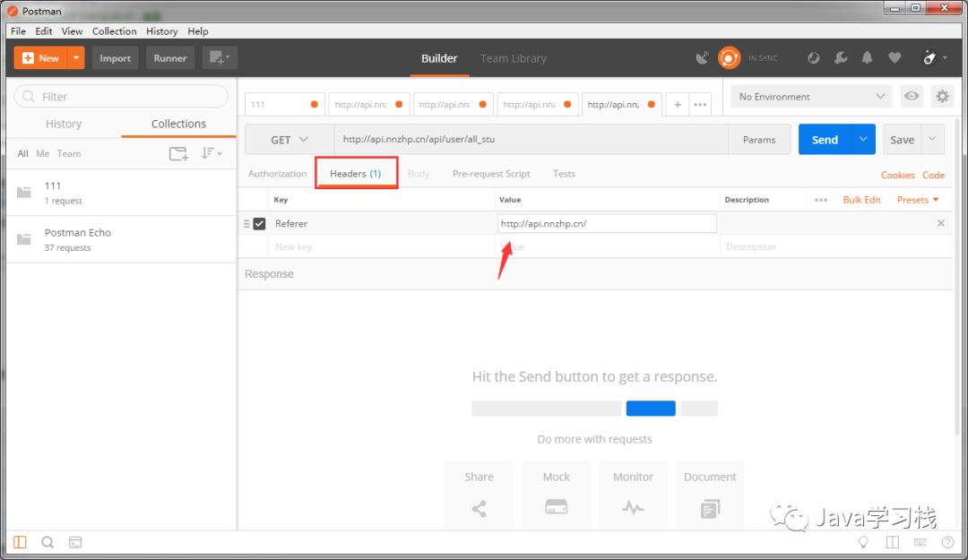The image size is (968, 560).
Task: Click the New key input field
Action: click(x=380, y=246)
